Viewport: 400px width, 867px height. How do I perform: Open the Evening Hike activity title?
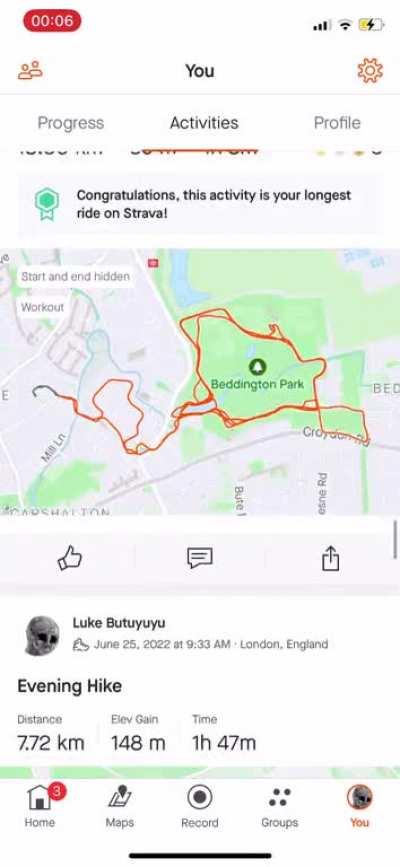(x=70, y=686)
